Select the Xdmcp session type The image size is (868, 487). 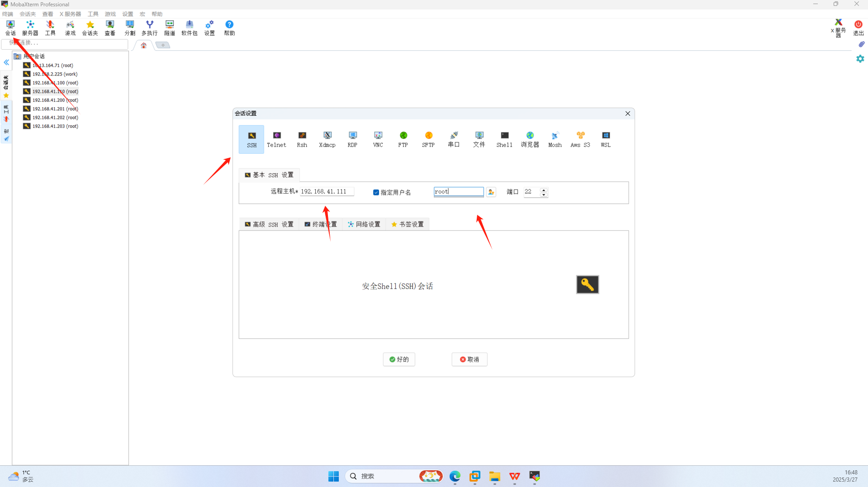327,139
